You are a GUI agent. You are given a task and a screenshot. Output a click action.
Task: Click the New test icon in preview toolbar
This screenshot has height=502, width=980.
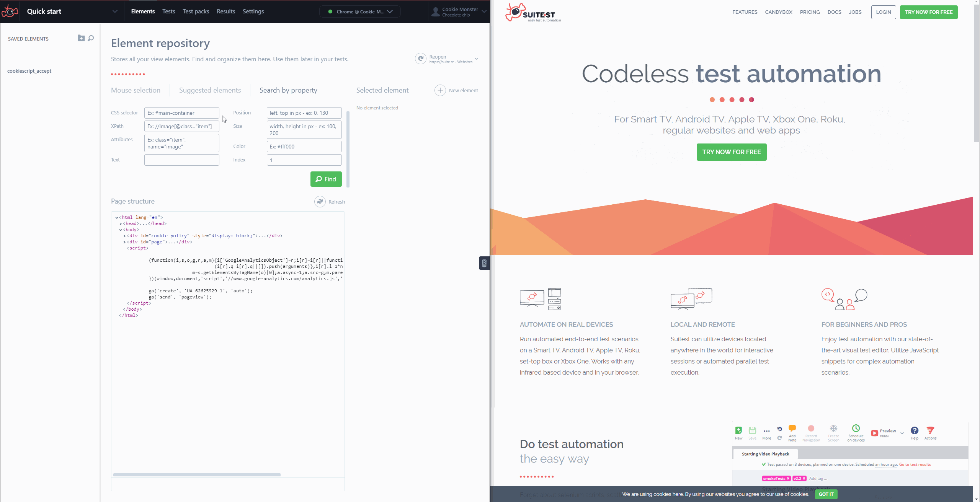[738, 430]
